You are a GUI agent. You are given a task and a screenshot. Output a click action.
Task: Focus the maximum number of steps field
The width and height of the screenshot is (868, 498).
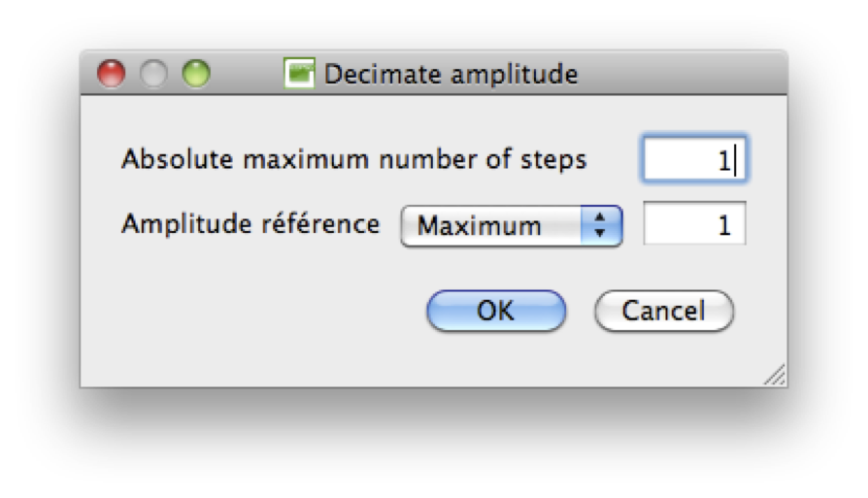pos(692,159)
